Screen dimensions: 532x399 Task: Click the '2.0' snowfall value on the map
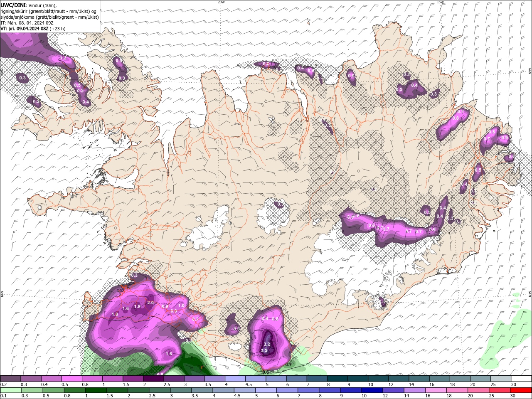pos(150,303)
